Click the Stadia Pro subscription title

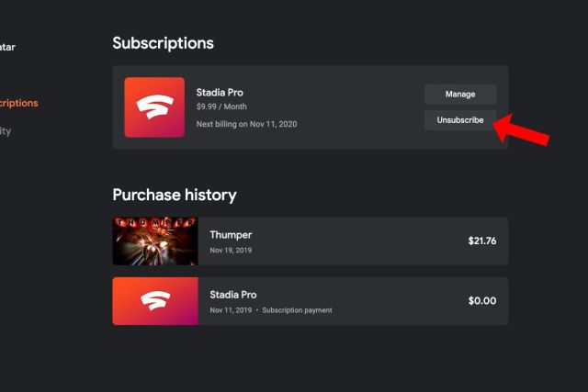(220, 93)
